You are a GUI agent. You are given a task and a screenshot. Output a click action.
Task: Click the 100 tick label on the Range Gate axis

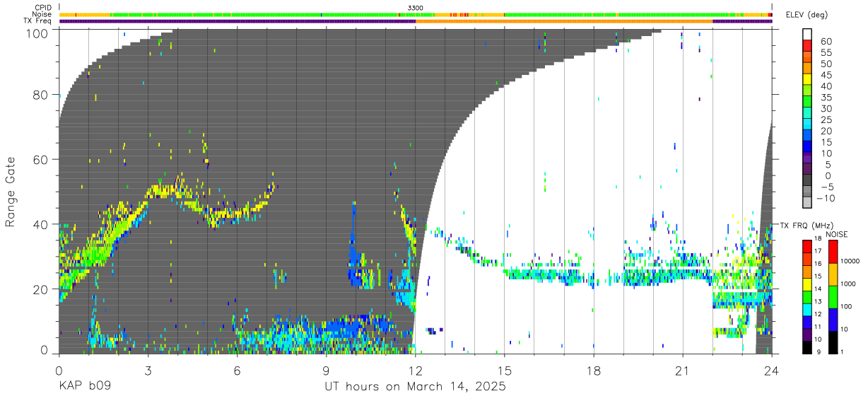[x=38, y=33]
